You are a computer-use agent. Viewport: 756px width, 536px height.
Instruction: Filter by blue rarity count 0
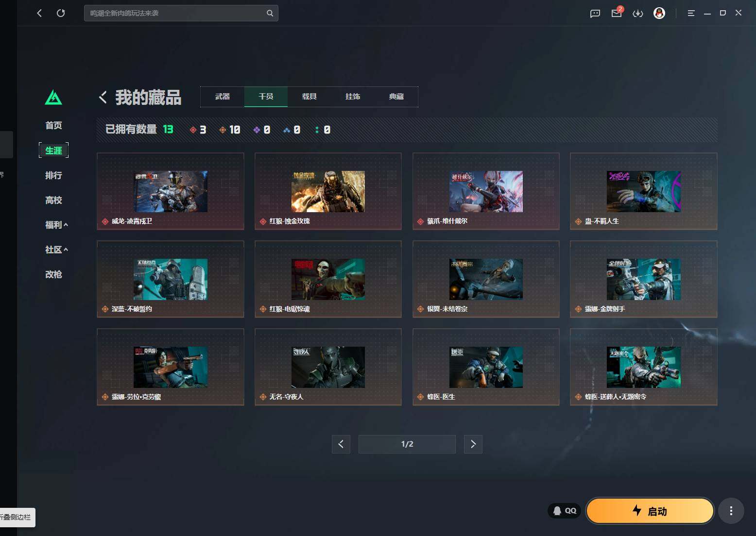(x=292, y=130)
